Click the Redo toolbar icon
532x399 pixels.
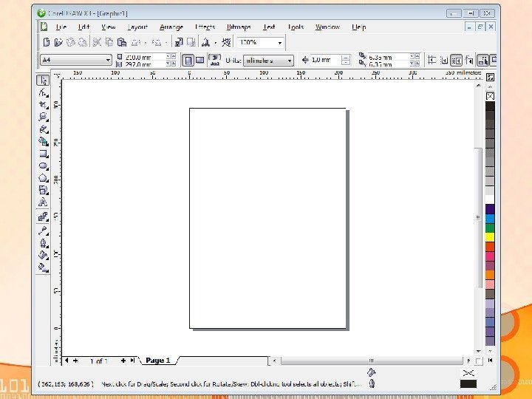157,42
